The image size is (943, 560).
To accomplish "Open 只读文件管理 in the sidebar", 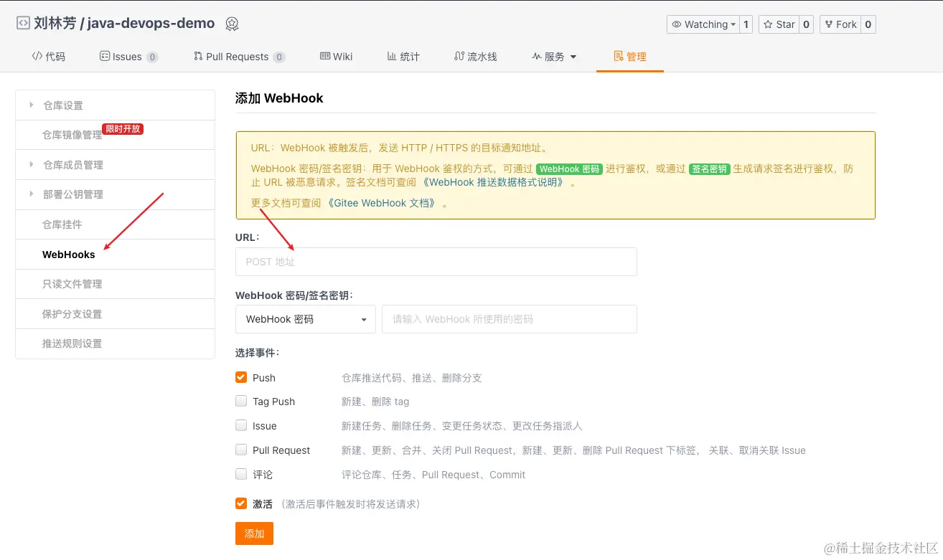I will [x=115, y=284].
